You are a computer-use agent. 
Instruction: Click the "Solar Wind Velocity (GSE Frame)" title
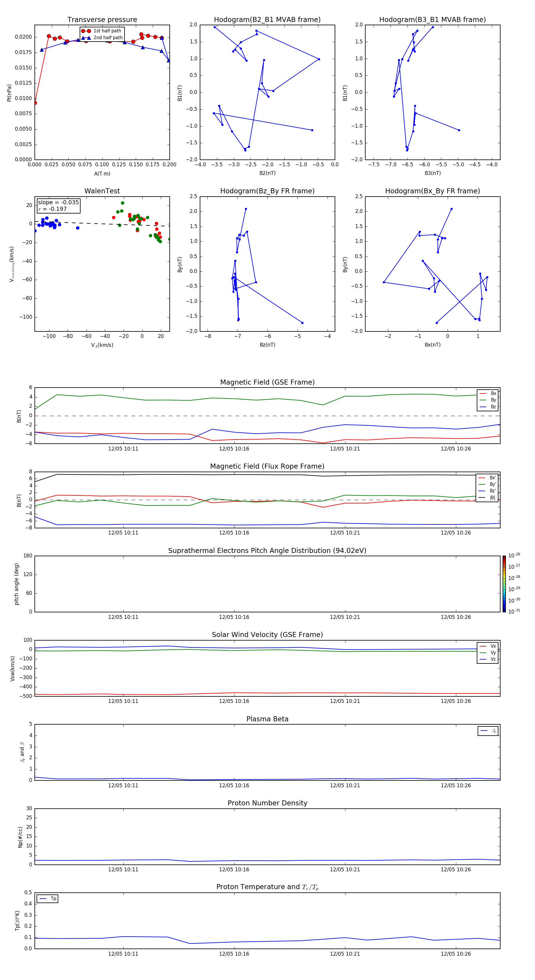(x=267, y=635)
